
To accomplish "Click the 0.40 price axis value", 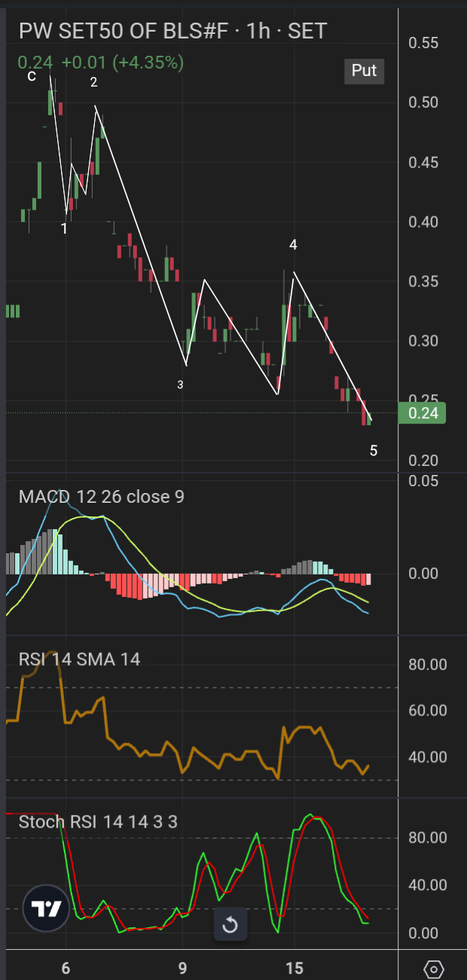I will [x=423, y=222].
